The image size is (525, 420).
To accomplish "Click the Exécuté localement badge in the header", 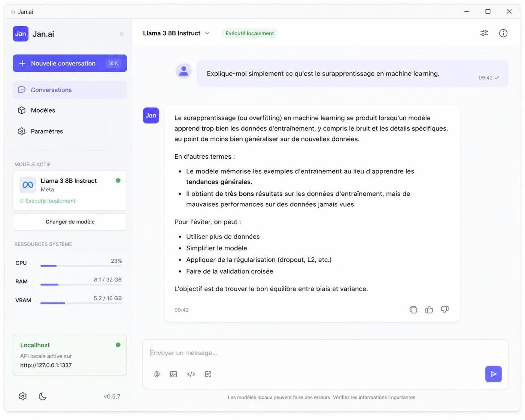I will coord(249,33).
